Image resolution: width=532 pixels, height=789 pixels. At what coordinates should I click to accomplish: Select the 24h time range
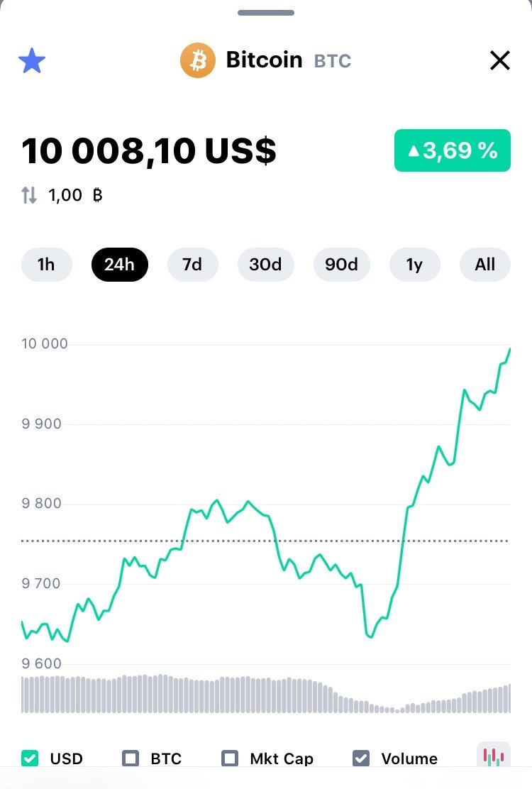tap(119, 265)
